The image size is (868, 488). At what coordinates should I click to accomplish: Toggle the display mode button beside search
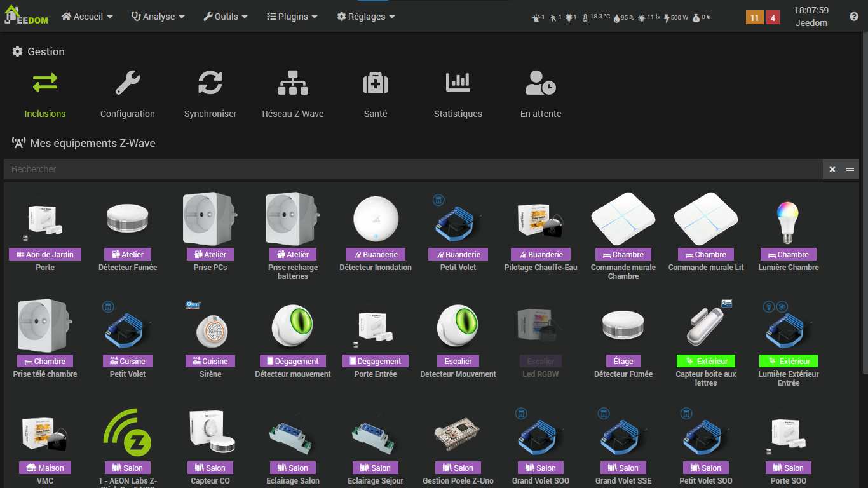pyautogui.click(x=850, y=169)
